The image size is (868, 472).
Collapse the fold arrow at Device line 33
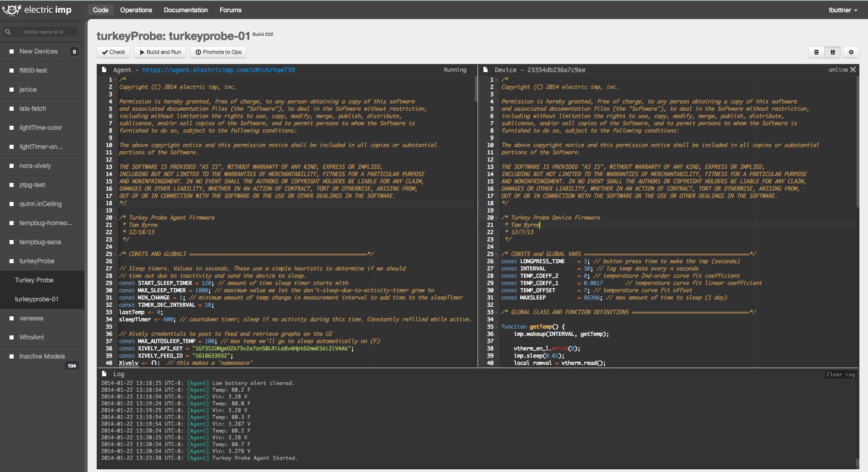(x=497, y=312)
